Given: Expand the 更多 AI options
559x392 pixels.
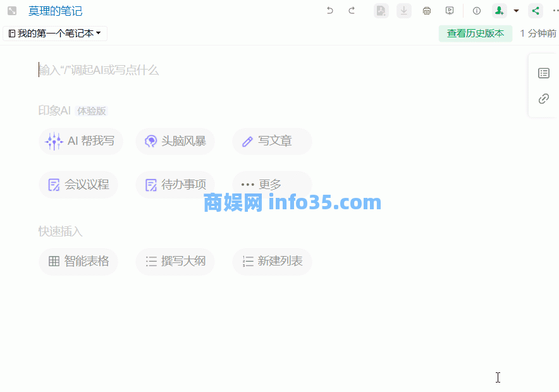Looking at the screenshot, I should tap(272, 185).
